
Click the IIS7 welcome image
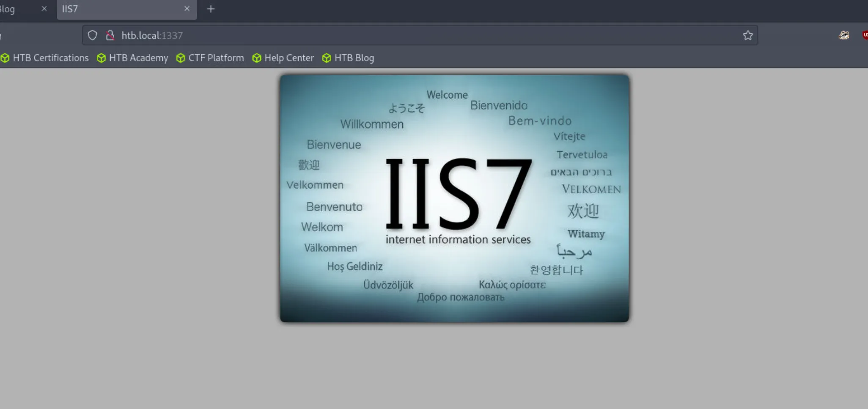point(454,198)
